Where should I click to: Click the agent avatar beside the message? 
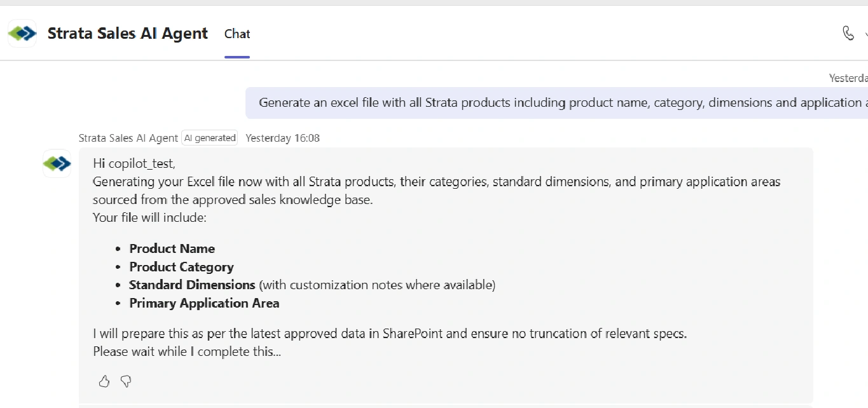57,163
